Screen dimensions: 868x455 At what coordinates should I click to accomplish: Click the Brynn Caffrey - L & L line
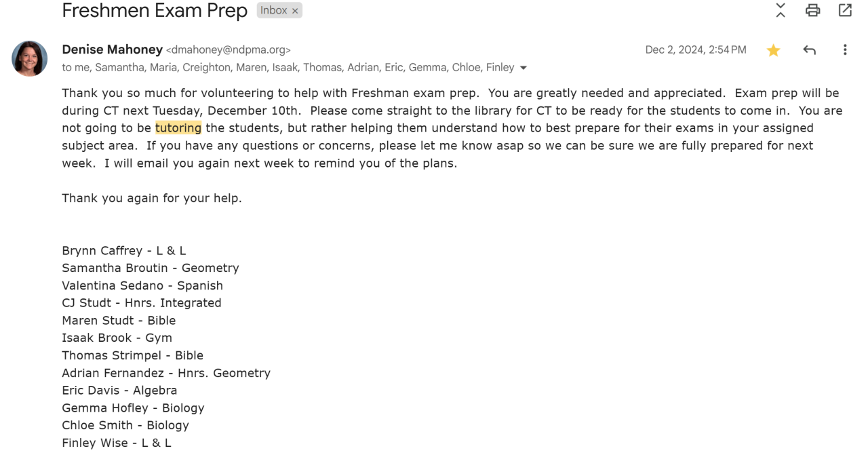124,251
